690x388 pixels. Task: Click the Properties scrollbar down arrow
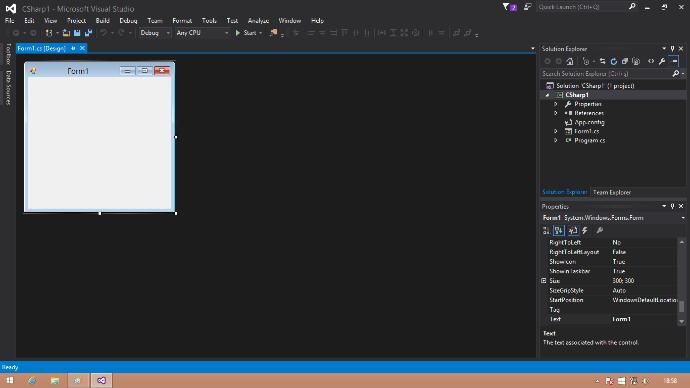coord(682,322)
